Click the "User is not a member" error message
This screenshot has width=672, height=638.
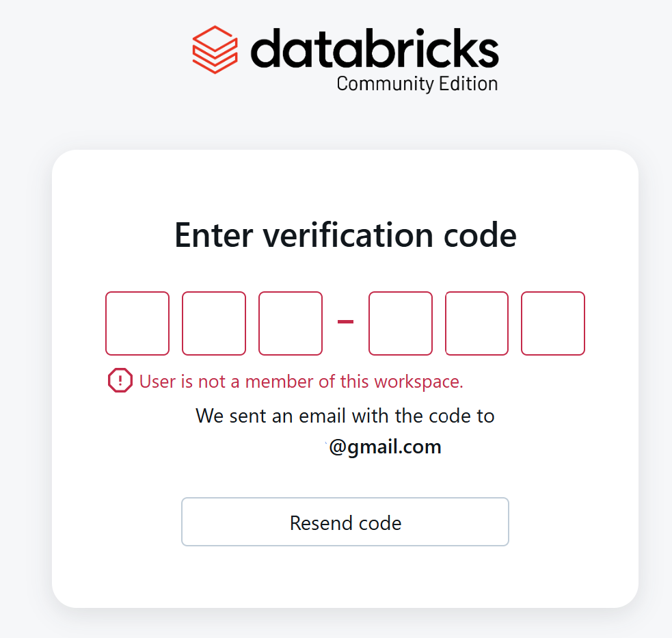301,382
